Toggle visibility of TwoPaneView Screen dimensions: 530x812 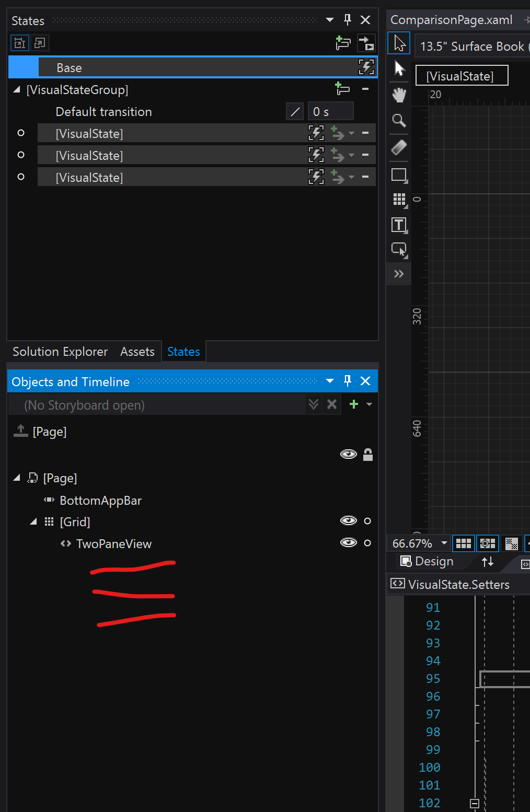tap(349, 542)
